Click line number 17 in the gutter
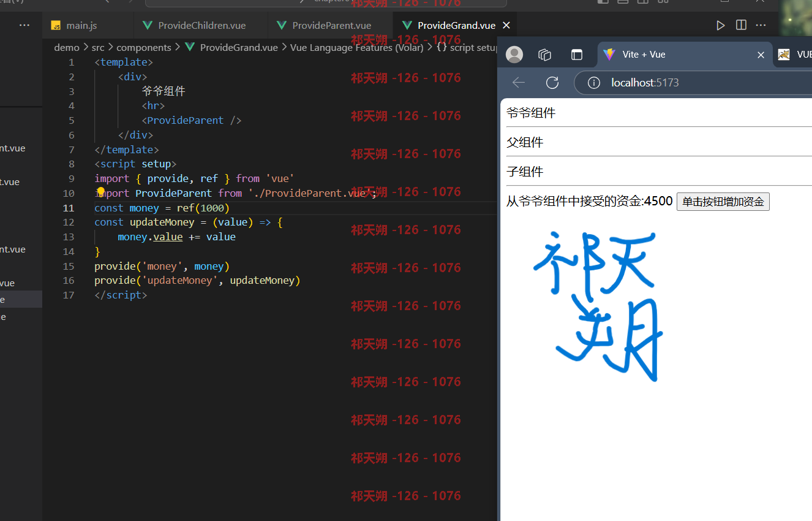Screen dimensions: 812x521 69,295
